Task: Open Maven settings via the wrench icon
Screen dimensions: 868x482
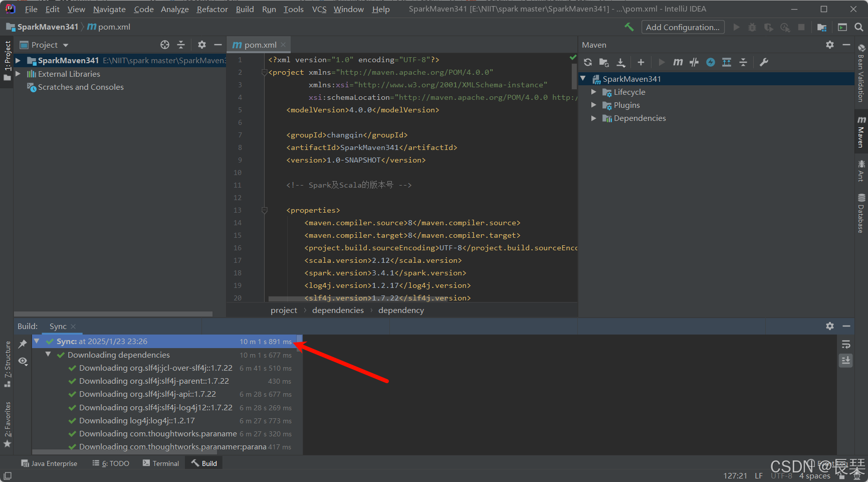Action: (764, 62)
